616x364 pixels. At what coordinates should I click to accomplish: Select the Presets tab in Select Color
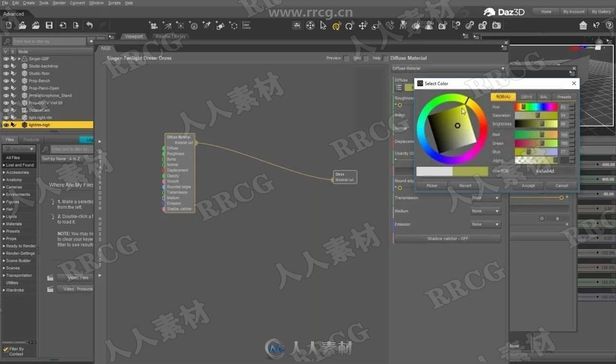pyautogui.click(x=564, y=97)
